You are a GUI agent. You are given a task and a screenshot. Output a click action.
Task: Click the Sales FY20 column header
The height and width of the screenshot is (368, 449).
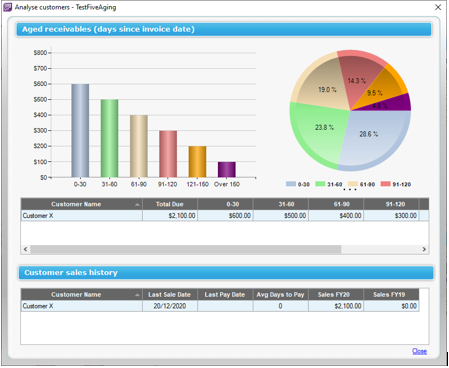(x=336, y=295)
